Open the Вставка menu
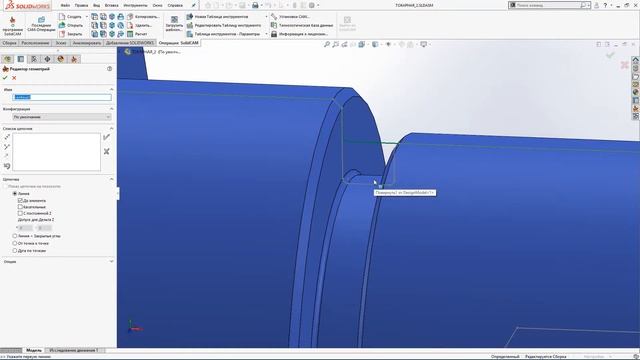The image size is (640, 360). click(x=111, y=5)
